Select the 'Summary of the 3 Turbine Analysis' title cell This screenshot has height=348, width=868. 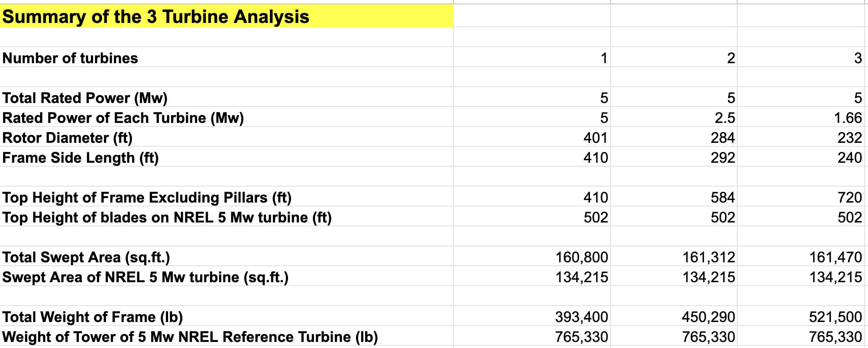click(x=227, y=16)
